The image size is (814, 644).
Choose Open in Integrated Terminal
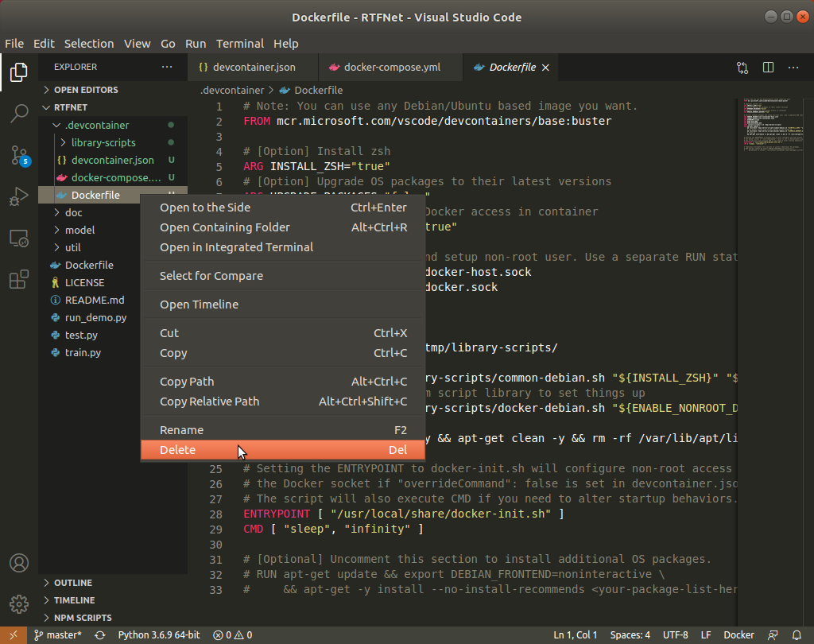(x=283, y=247)
